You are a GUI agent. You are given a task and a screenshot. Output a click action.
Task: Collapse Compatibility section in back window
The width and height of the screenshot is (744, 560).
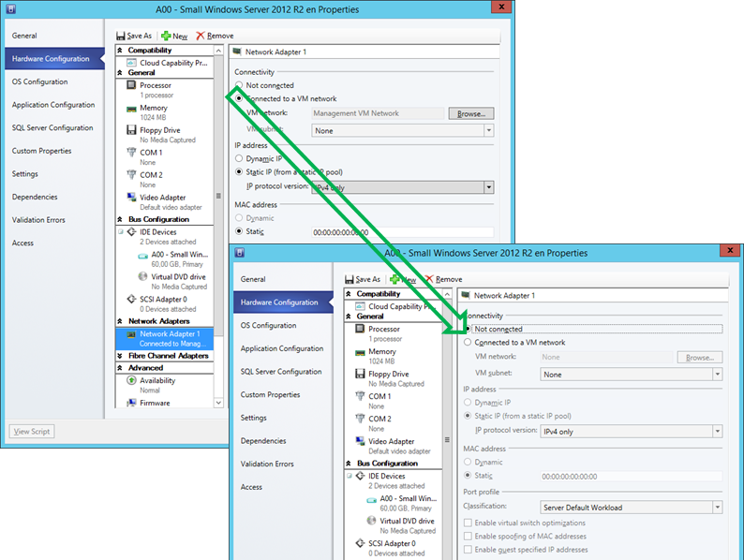[x=120, y=50]
